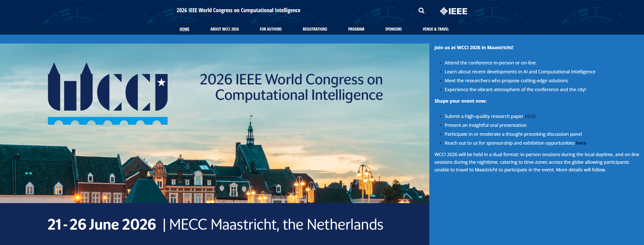Viewport: 644px width, 245px height.
Task: Click the search magnifier icon
Action: coord(421,11)
